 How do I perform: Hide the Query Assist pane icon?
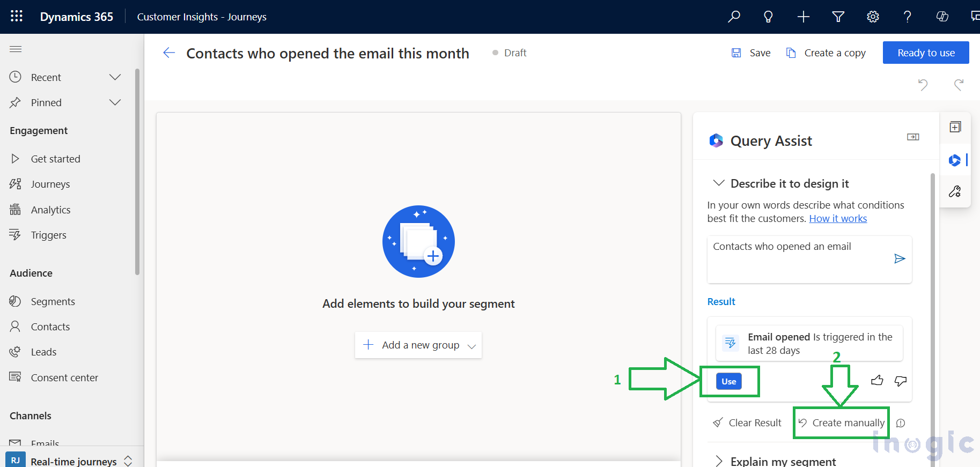(x=913, y=137)
